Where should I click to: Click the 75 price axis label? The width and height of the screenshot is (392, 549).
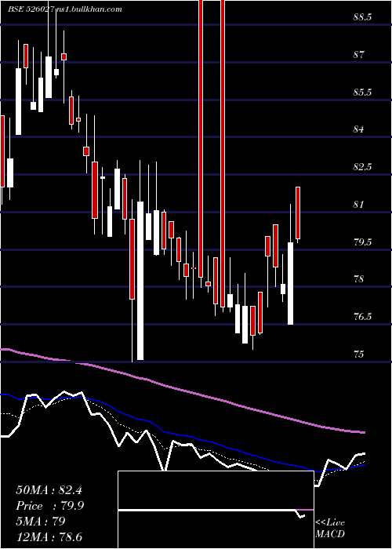point(359,354)
